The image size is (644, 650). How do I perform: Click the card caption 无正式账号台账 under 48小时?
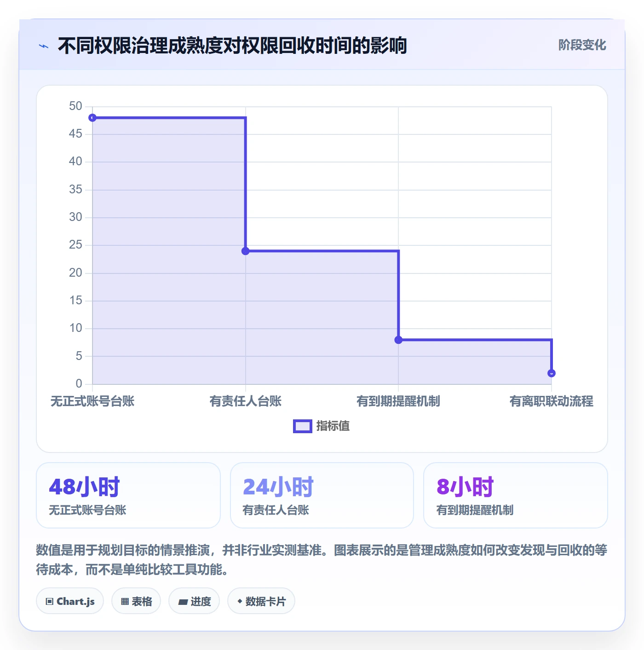(87, 510)
